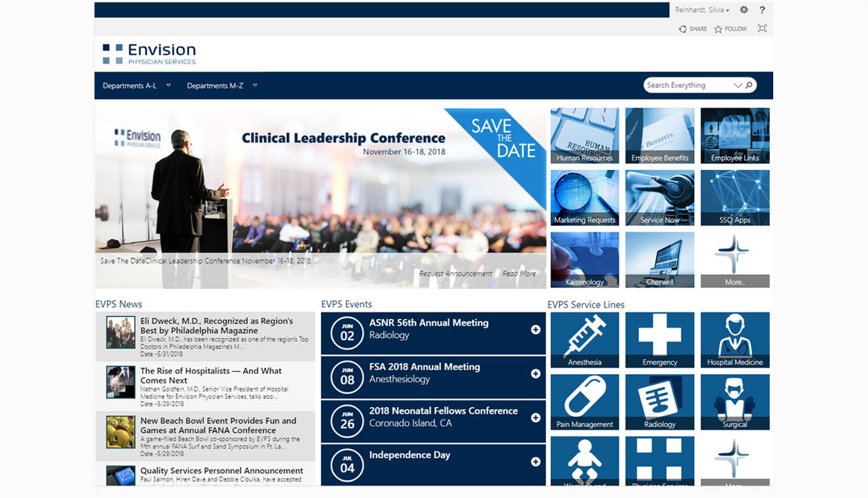The image size is (868, 498).
Task: Open the Departments A-L menu
Action: click(129, 85)
